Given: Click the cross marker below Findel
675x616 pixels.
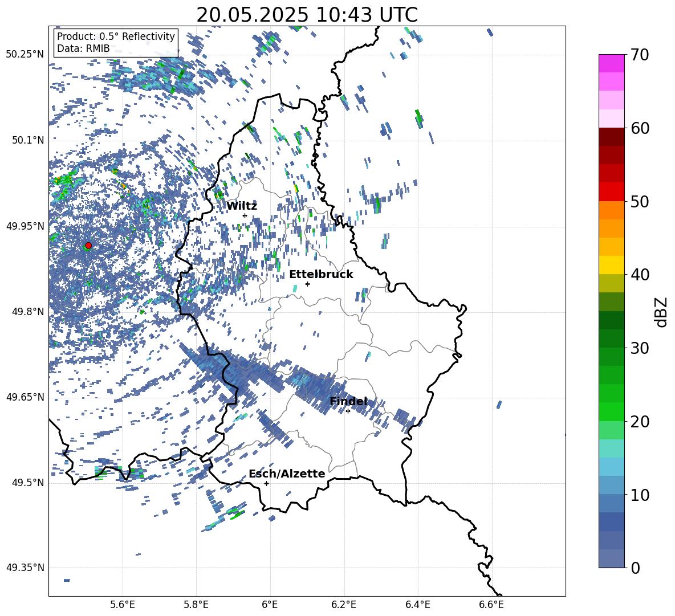Looking at the screenshot, I should tap(348, 411).
